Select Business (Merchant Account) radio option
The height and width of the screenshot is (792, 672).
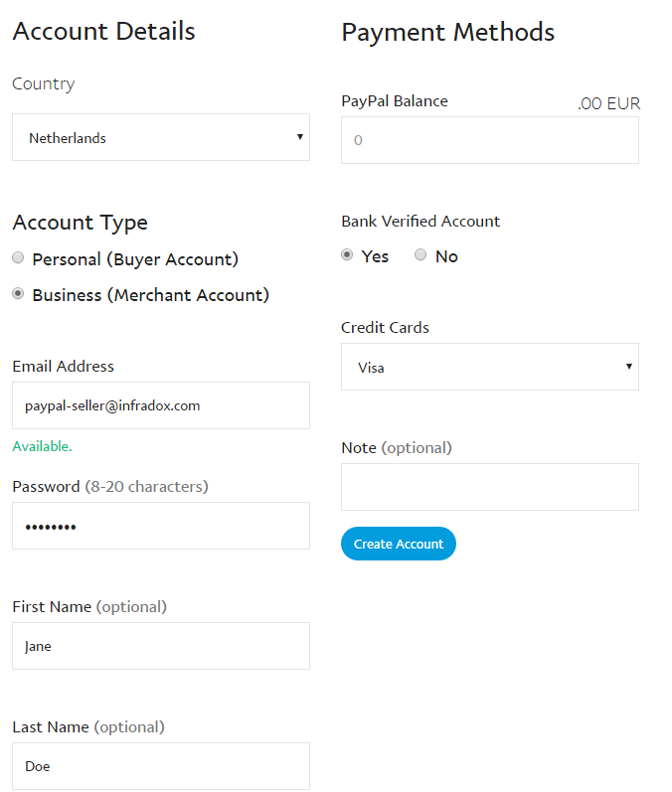point(18,293)
